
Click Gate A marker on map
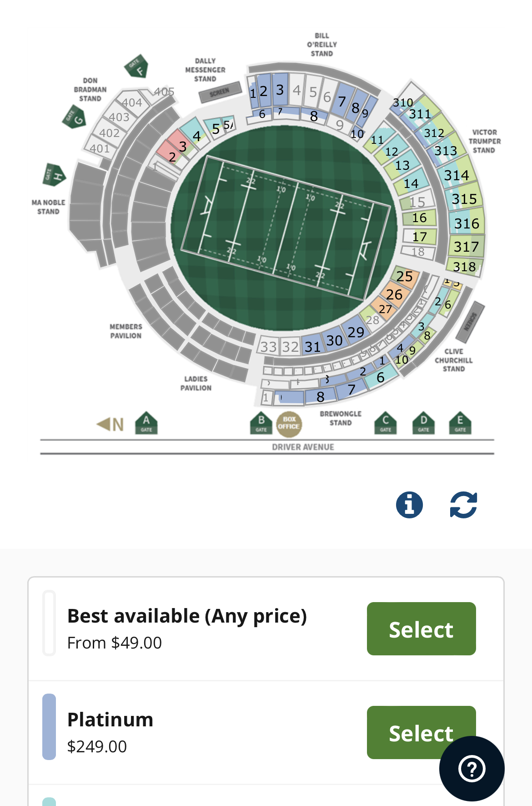[146, 423]
